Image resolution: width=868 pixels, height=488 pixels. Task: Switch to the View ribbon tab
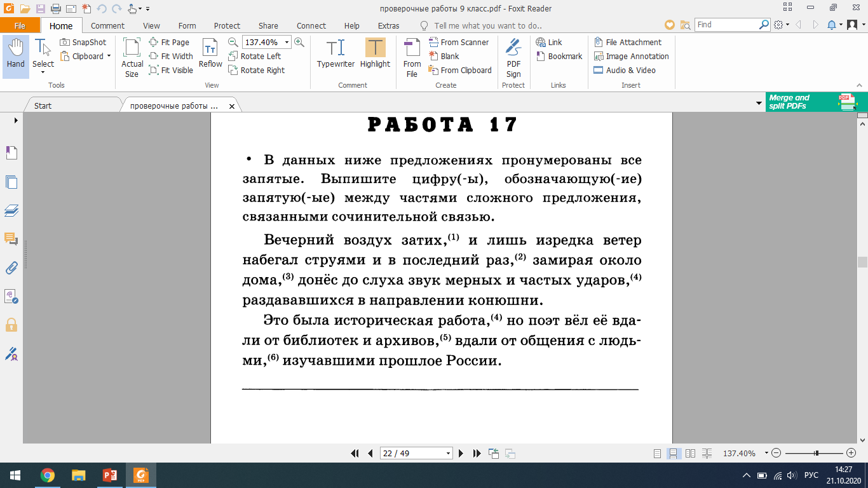pos(151,25)
